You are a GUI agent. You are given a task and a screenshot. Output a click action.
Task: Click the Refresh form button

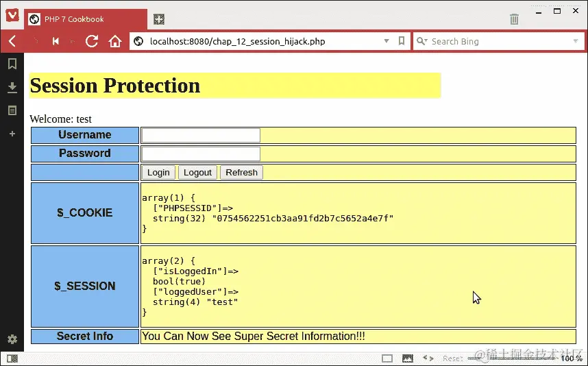[241, 173]
